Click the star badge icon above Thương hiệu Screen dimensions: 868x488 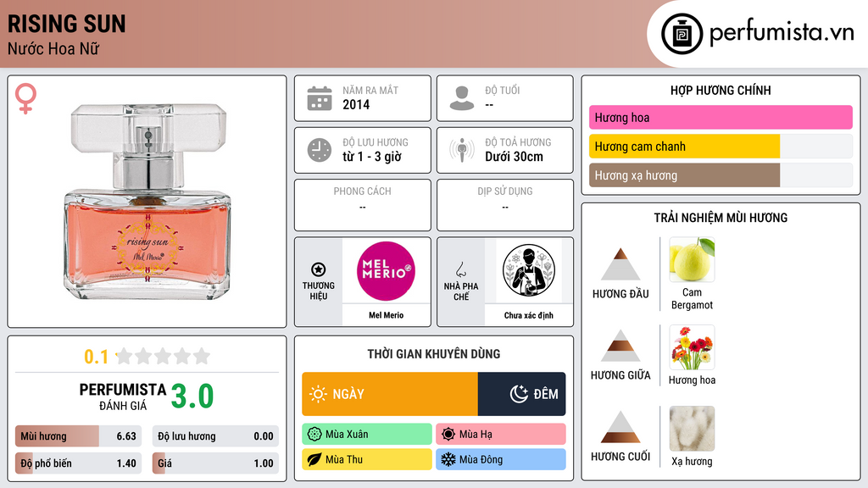(319, 269)
